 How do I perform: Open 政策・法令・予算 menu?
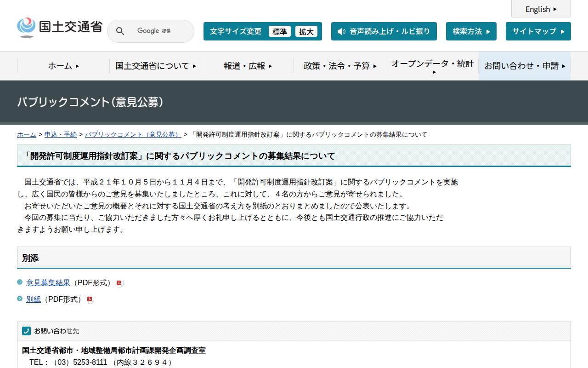(340, 66)
